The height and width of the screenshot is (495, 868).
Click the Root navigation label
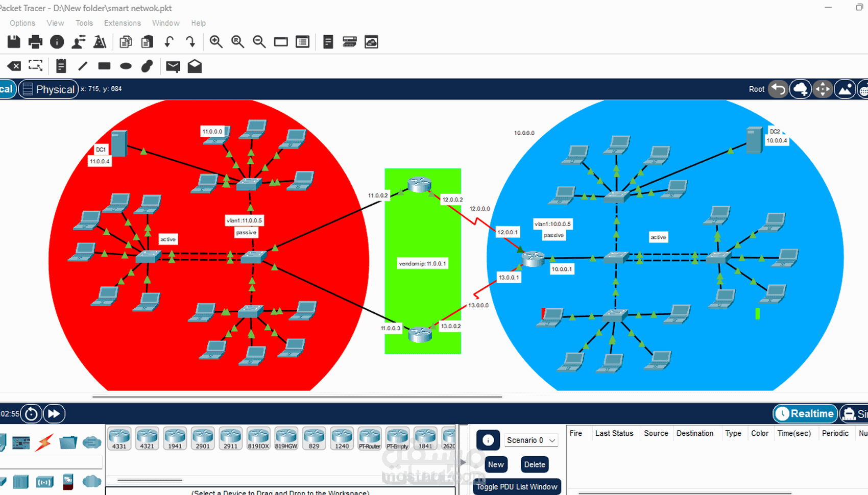(756, 89)
